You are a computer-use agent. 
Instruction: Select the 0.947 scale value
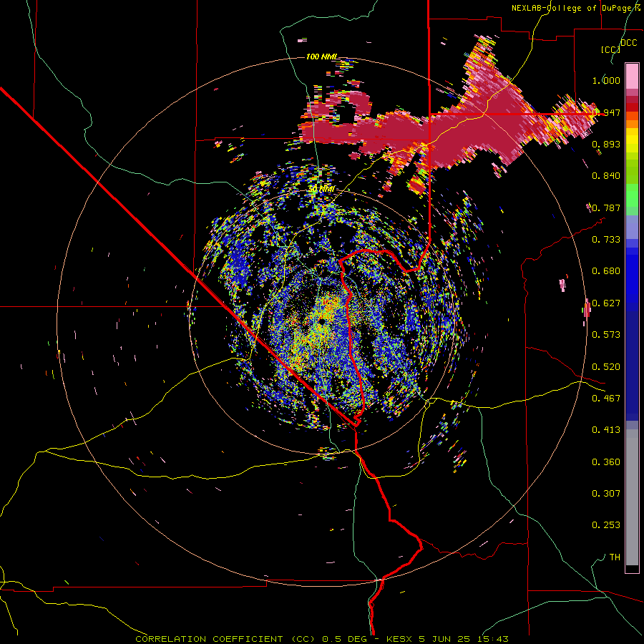606,112
